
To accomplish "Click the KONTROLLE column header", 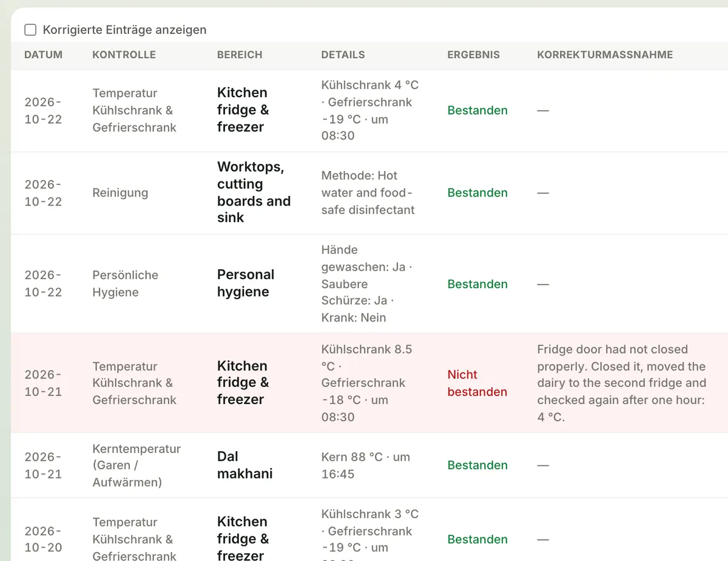I will [x=124, y=55].
